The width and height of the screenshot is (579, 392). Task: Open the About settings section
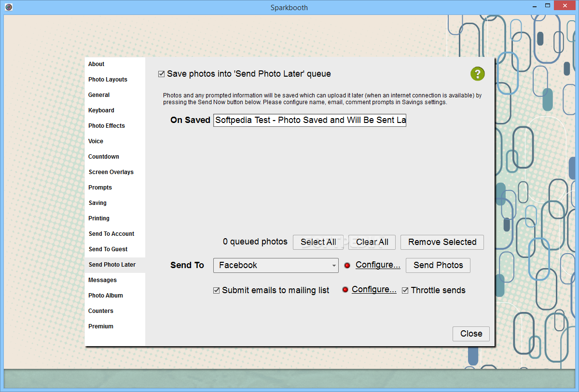(115, 64)
